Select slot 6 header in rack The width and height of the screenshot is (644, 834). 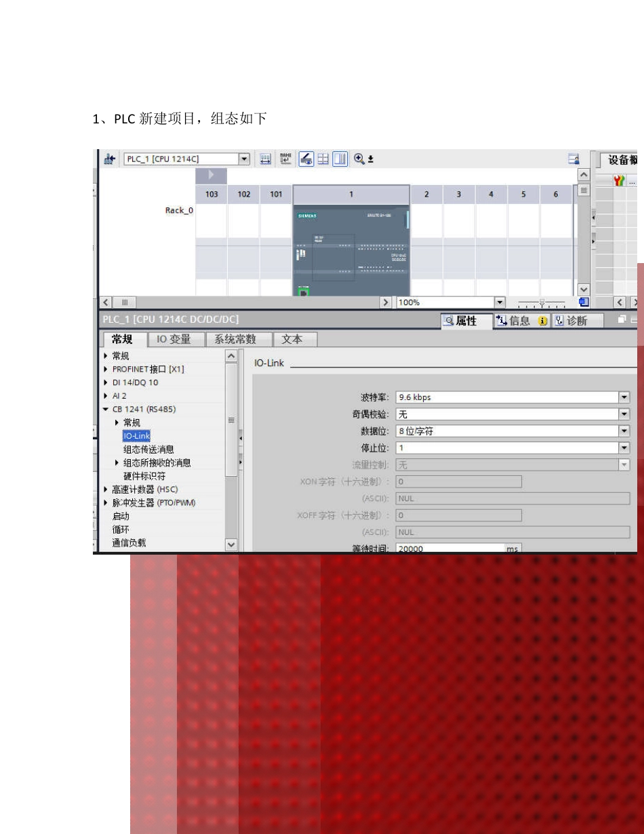point(556,195)
